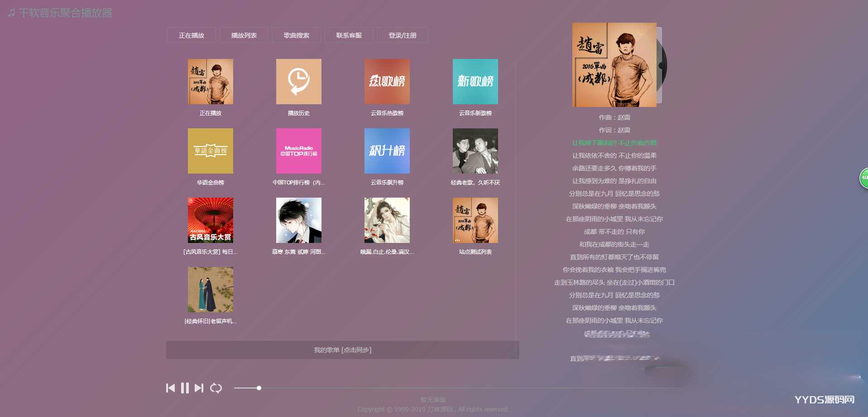This screenshot has width=868, height=417.
Task: Click the green floating badge at right edge
Action: click(x=863, y=178)
